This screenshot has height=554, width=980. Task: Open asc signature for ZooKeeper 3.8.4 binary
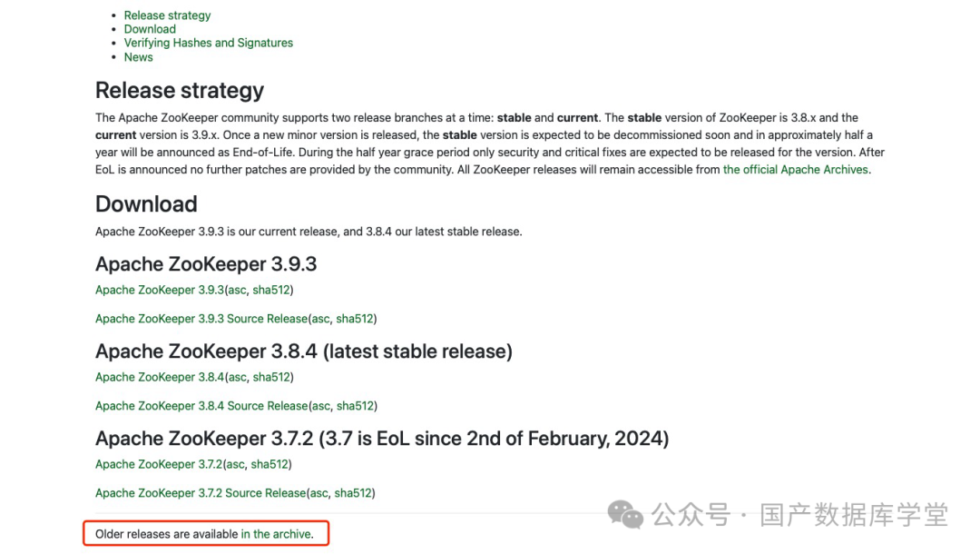click(x=238, y=377)
